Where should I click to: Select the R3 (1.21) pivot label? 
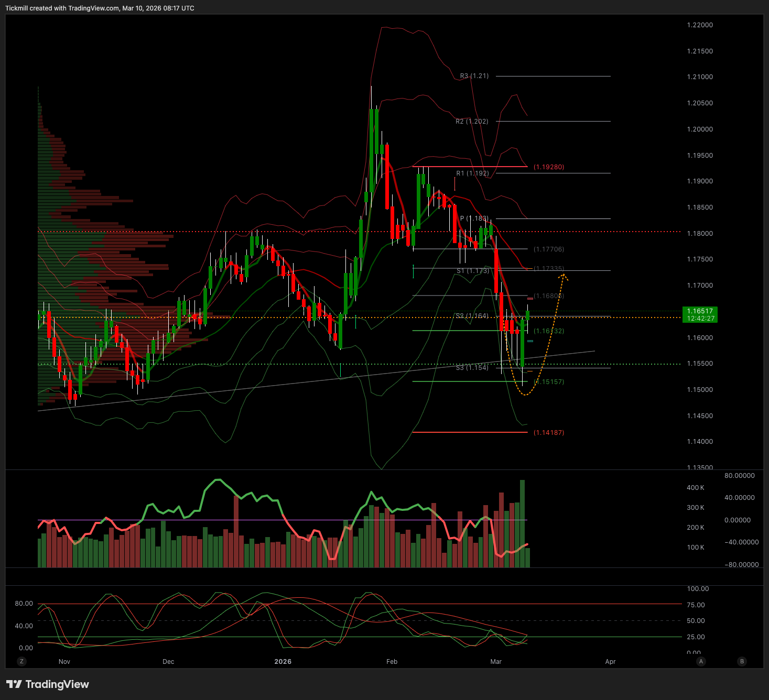click(x=474, y=76)
